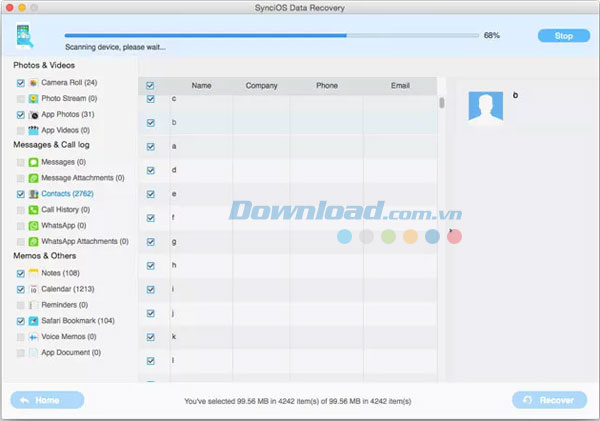This screenshot has width=600, height=421.
Task: Sort by the Company column header
Action: tap(261, 86)
